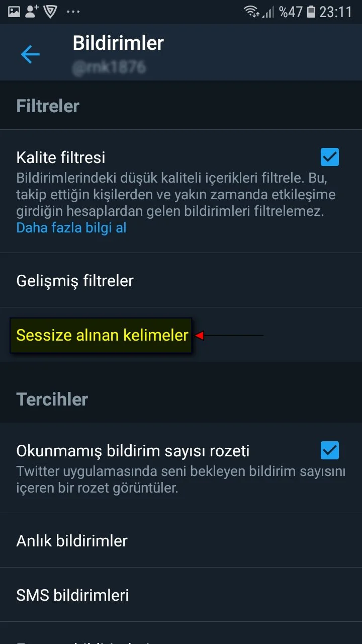Tap the Okunmamış bildirim sayısı rozeti label
Screen dimensions: 362x644
[x=133, y=451]
